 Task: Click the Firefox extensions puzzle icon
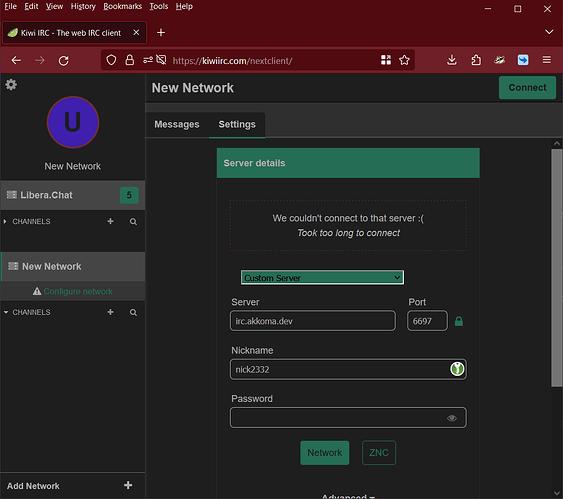pyautogui.click(x=476, y=60)
